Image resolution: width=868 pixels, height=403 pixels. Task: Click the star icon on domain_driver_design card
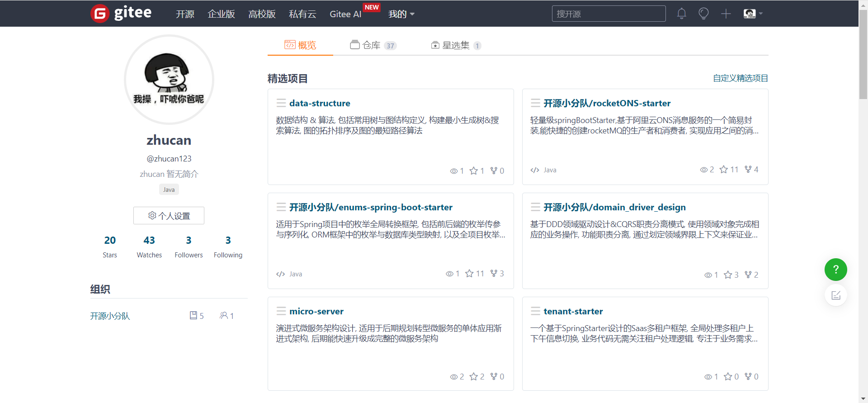[x=728, y=275]
